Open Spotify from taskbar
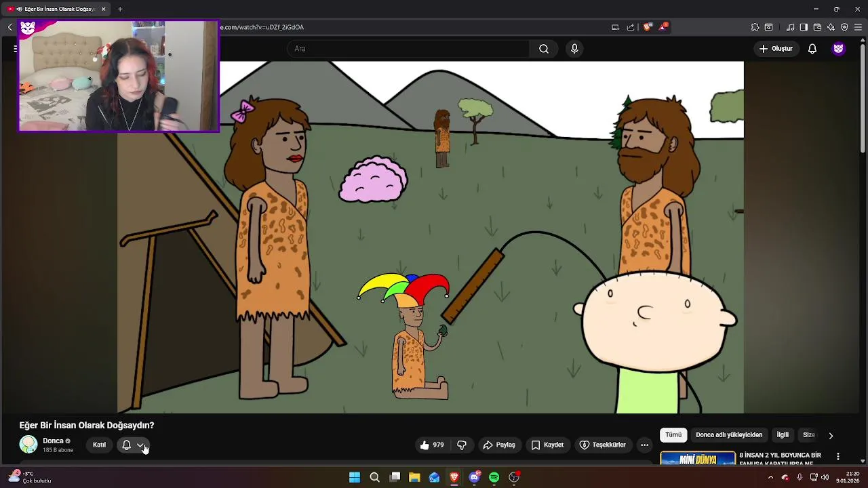Viewport: 868px width, 488px height. point(494,477)
